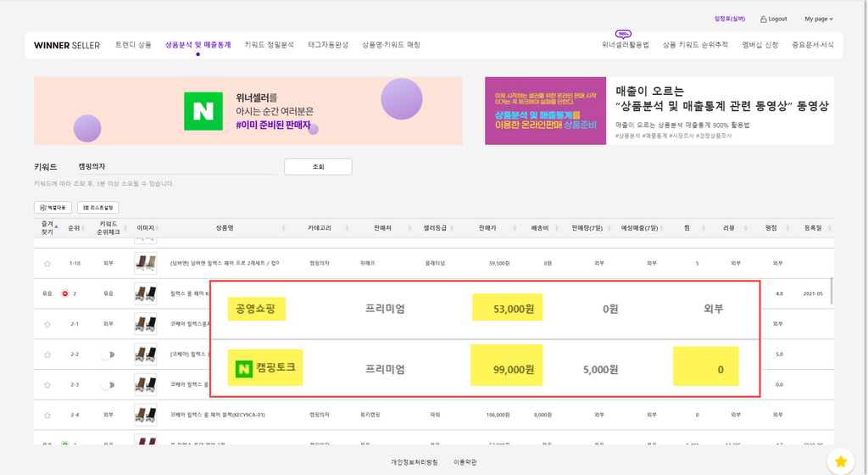Open the Naver 이미 준비된 판매자 banner
868x475 pixels.
248,111
